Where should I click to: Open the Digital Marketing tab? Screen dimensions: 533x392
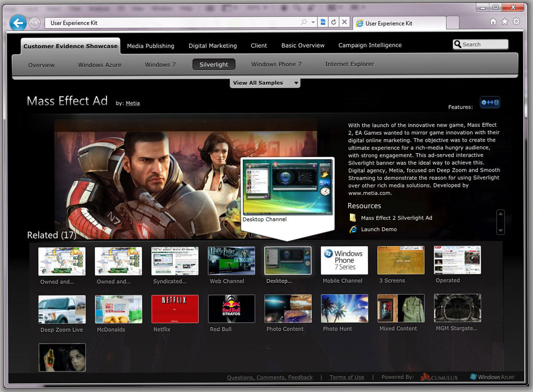coord(213,46)
